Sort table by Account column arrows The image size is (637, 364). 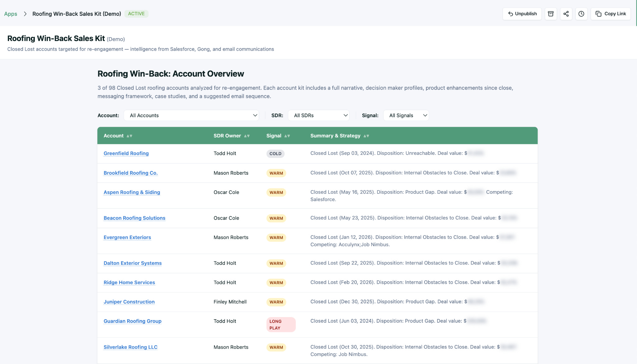pyautogui.click(x=129, y=136)
